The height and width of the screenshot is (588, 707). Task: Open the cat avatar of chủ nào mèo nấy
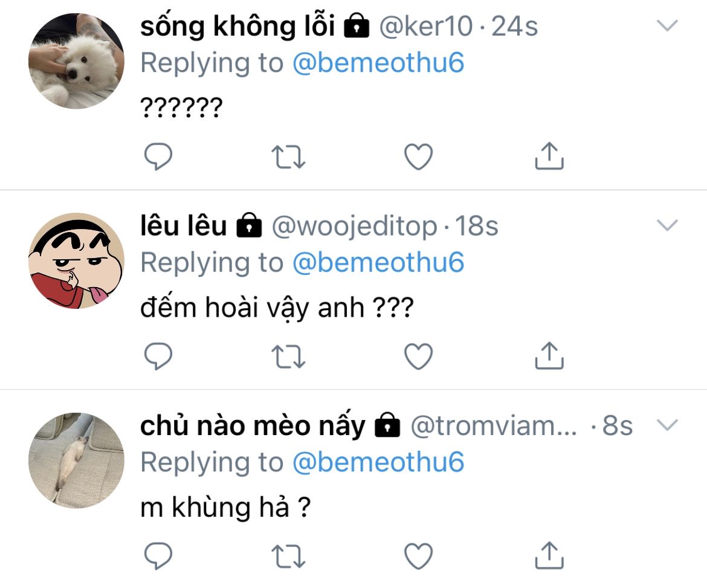click(x=76, y=460)
